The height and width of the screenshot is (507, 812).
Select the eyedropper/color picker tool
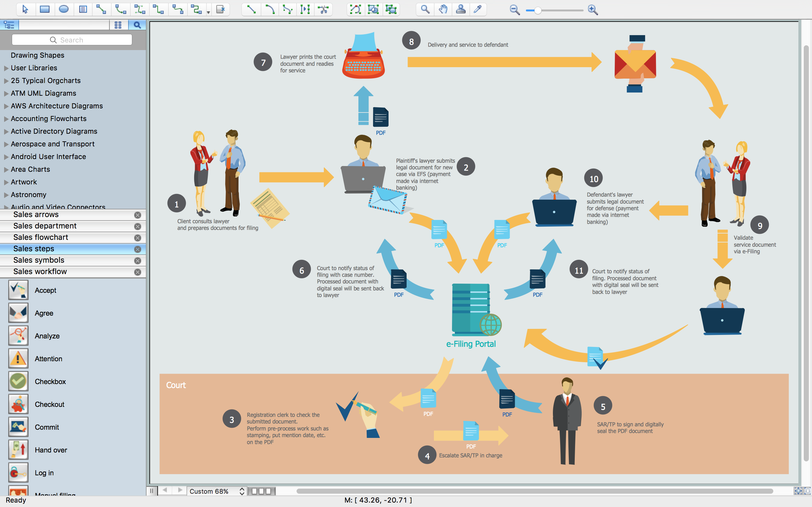point(479,10)
